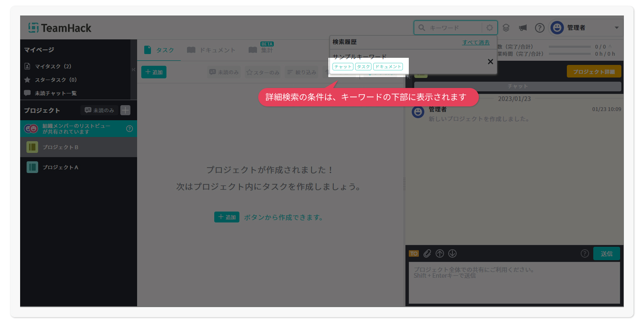
Task: Remove サンプルキーワード history entry with X
Action: click(x=490, y=62)
